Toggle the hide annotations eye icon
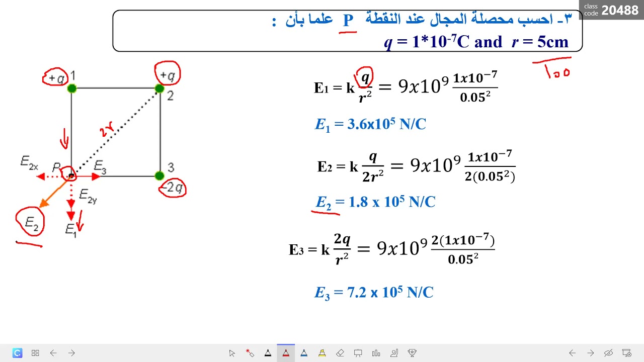644x362 pixels. (x=609, y=353)
